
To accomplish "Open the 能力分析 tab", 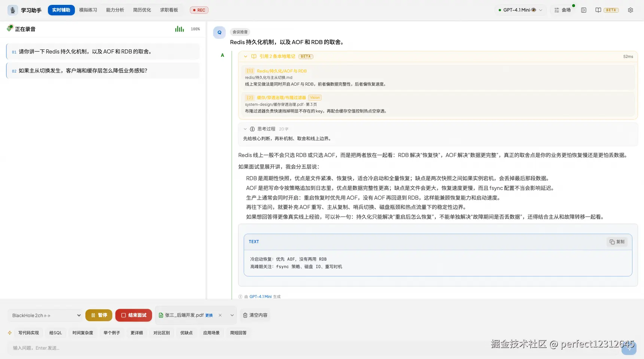I will [115, 10].
